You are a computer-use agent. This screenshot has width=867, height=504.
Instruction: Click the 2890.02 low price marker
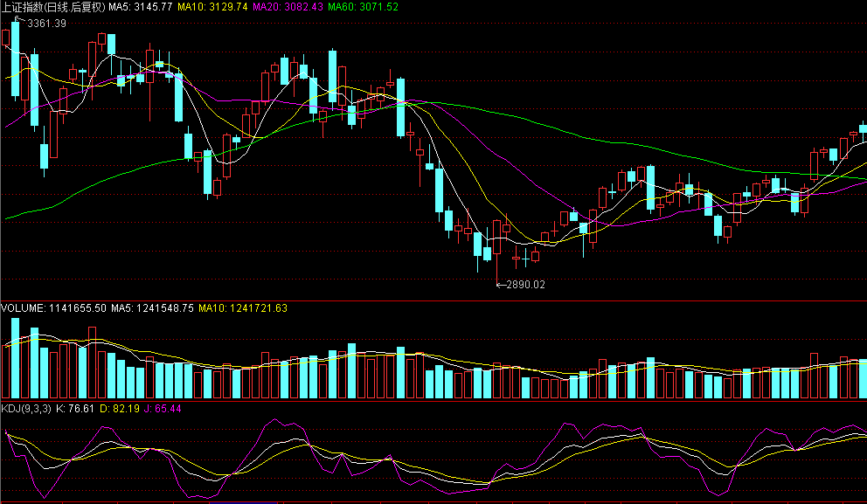525,285
